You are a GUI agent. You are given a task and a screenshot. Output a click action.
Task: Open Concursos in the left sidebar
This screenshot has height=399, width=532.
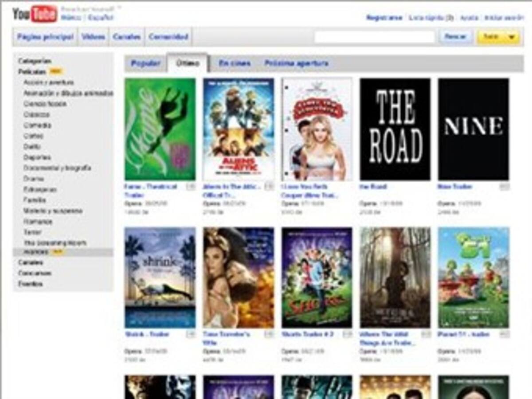(x=34, y=273)
